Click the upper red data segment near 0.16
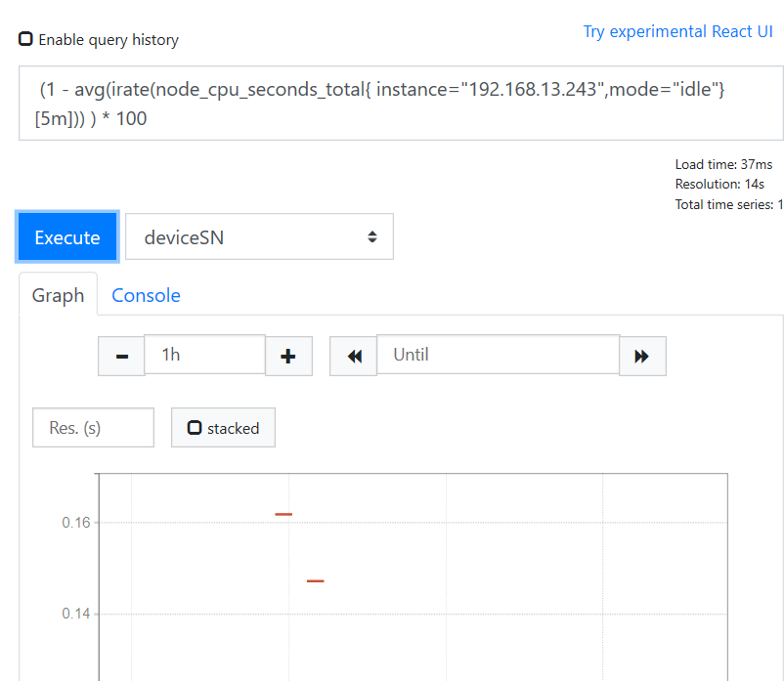The height and width of the screenshot is (681, 784). (283, 514)
